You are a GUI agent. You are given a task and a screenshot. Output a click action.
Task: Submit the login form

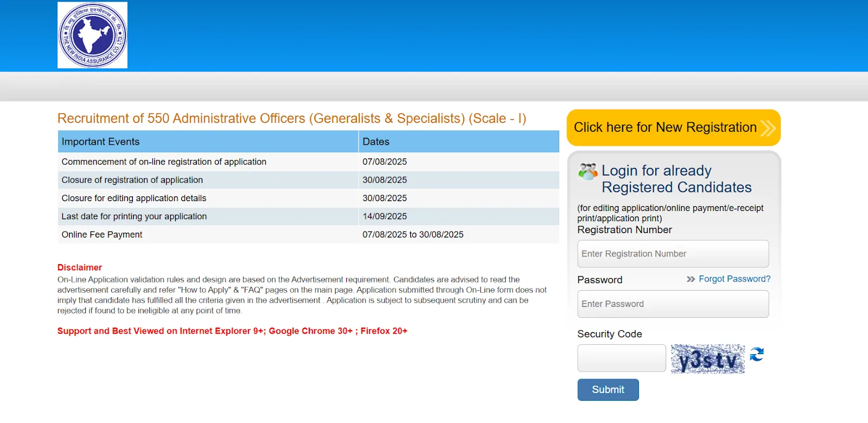click(x=608, y=389)
